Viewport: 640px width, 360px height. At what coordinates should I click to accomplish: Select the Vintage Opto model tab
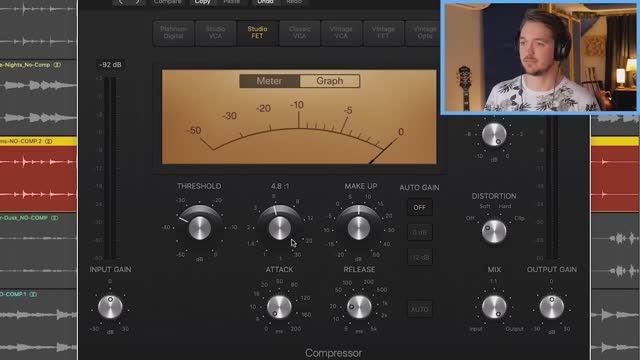pos(423,33)
